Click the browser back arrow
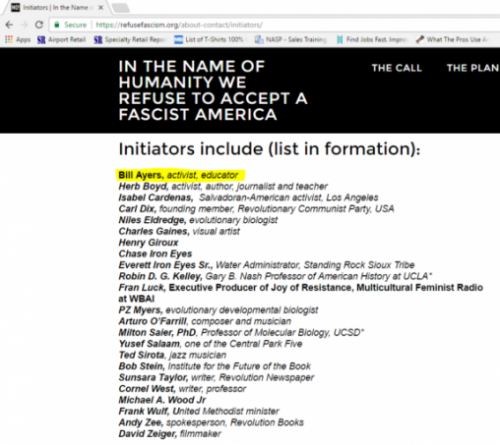This screenshot has height=445, width=500. coord(9,25)
